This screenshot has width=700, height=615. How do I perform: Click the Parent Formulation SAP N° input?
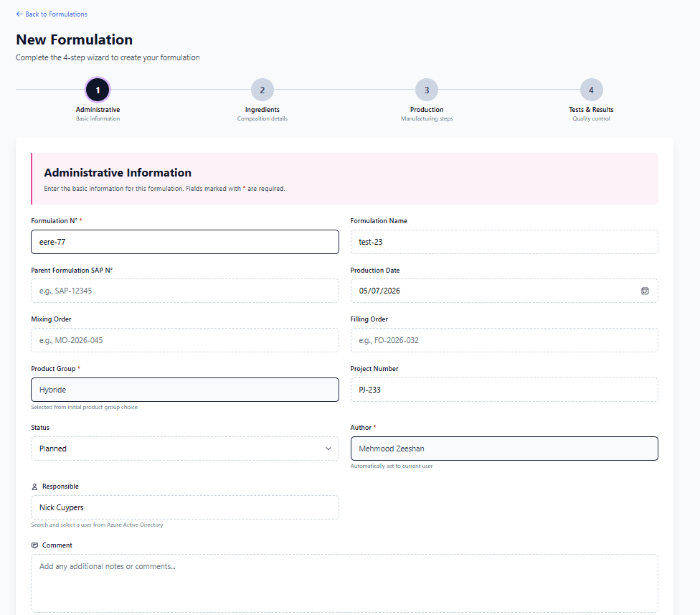[185, 291]
